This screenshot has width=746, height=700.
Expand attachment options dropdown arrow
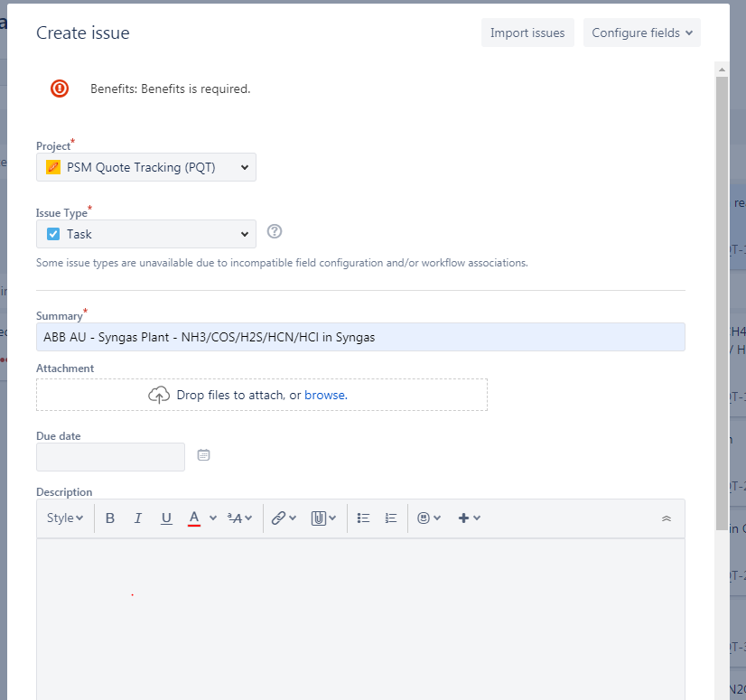pos(332,518)
